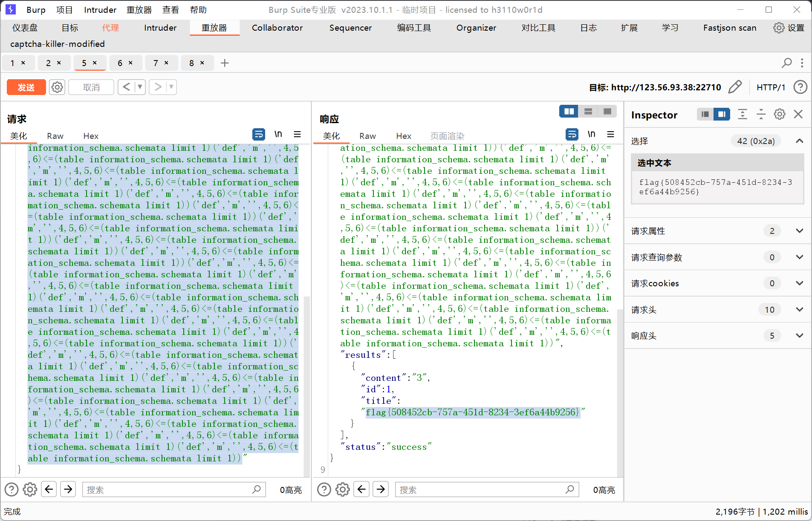Click the Burp logo icon in the title bar
Screen dimensions: 812x521
click(x=11, y=9)
